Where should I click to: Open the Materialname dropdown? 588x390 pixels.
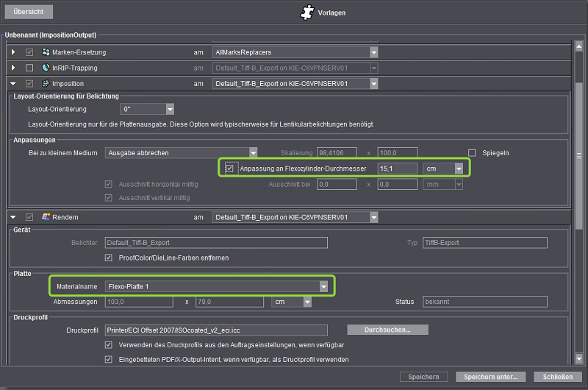323,286
